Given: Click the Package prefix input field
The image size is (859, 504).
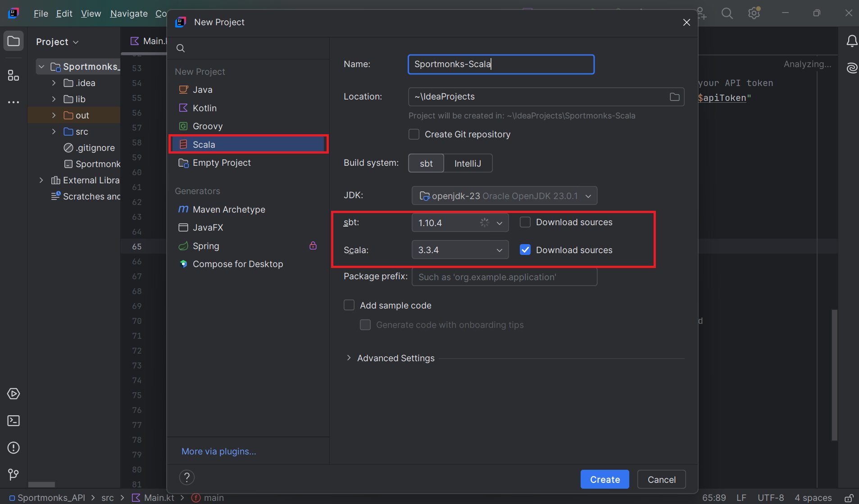Looking at the screenshot, I should [504, 277].
